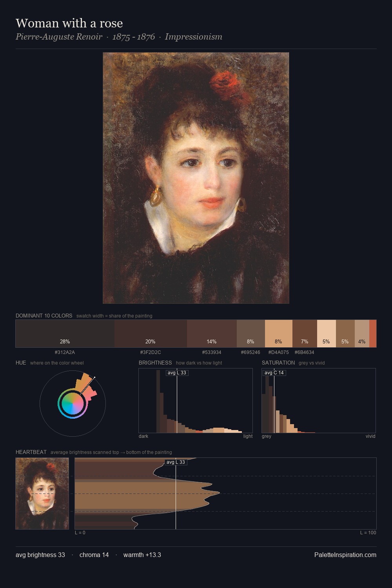Click the hex code "#6B4634"

point(304,352)
